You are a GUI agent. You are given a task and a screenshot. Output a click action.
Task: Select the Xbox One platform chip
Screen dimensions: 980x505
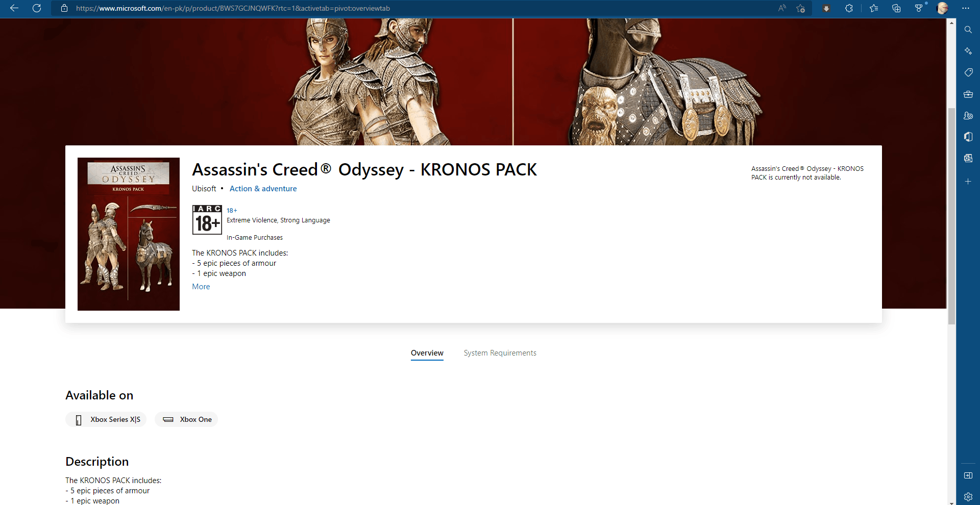click(186, 419)
